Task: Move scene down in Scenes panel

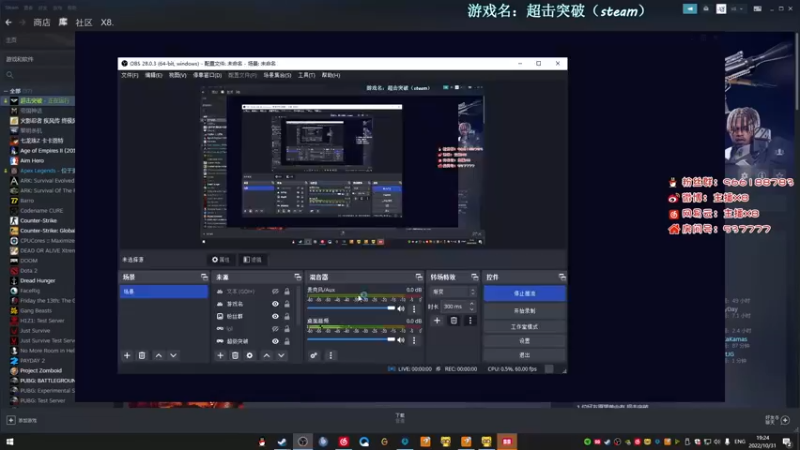Action: coord(173,355)
